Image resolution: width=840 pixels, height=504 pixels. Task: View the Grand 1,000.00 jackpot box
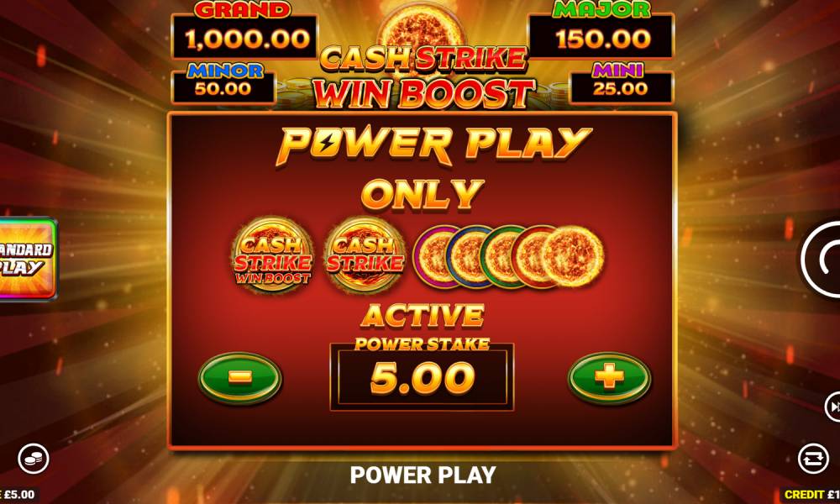coord(244,31)
